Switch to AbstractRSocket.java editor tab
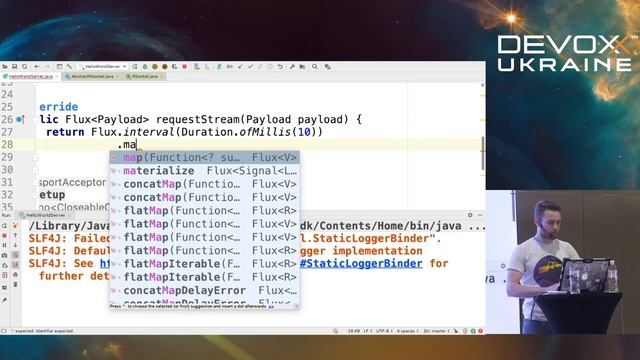 click(92, 76)
